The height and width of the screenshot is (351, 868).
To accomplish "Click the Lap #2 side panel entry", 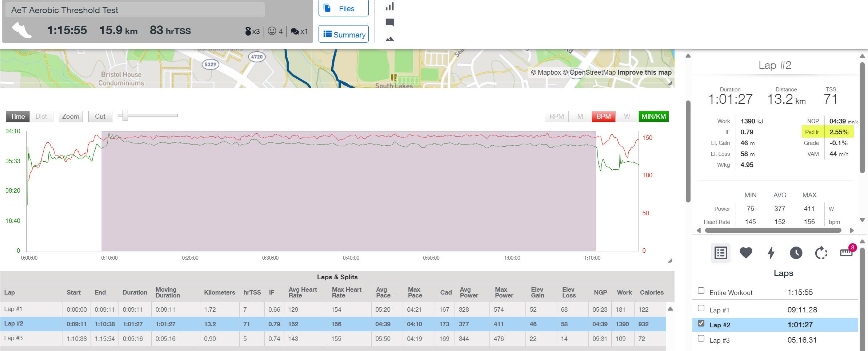I will point(775,325).
